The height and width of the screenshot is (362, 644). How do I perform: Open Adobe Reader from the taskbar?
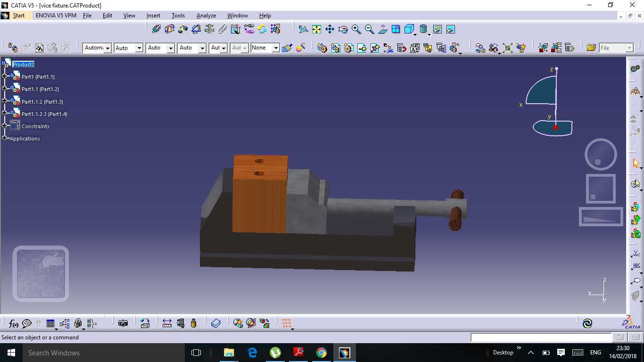click(x=298, y=353)
